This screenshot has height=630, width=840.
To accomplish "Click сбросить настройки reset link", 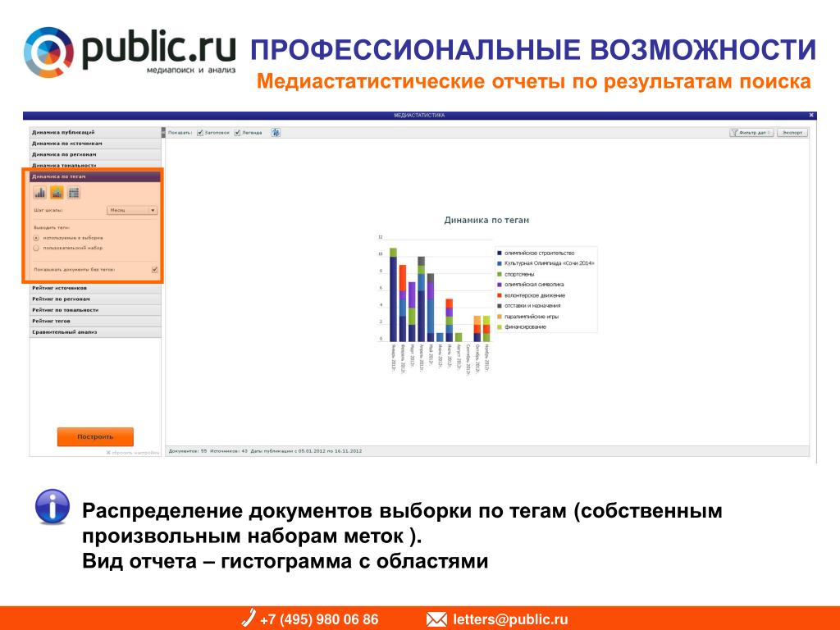I will 132,453.
